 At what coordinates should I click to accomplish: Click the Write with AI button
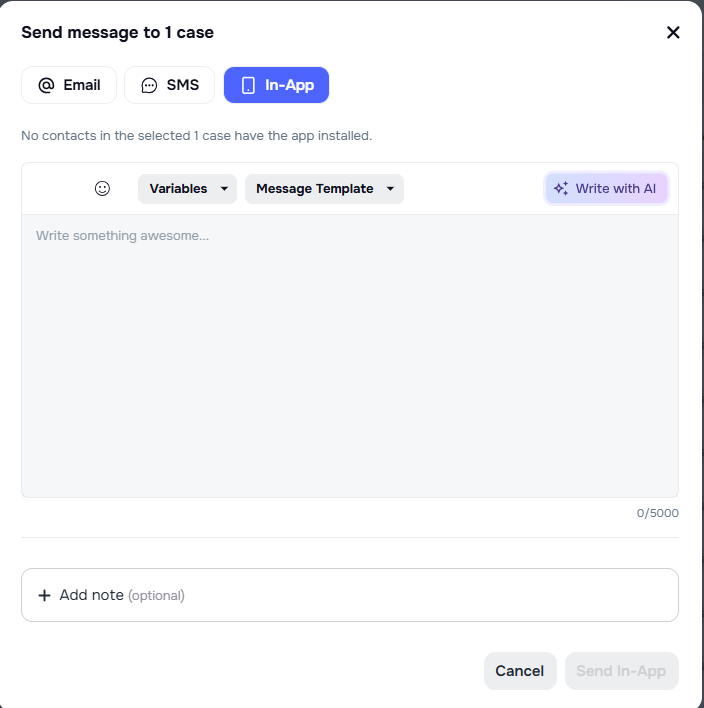(x=606, y=188)
